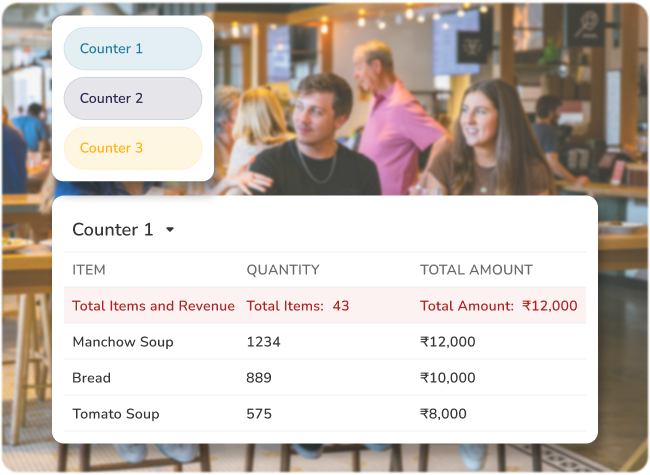
Task: Sort by the ITEM column header
Action: [89, 270]
